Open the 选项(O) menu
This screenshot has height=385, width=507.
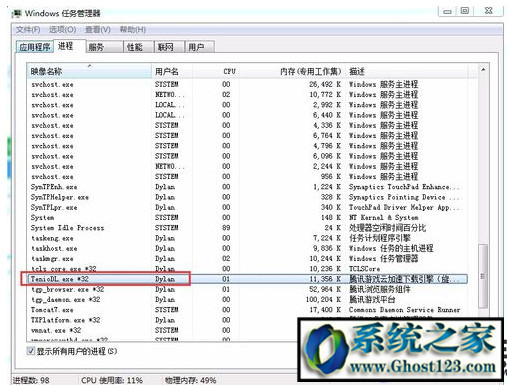pos(63,30)
